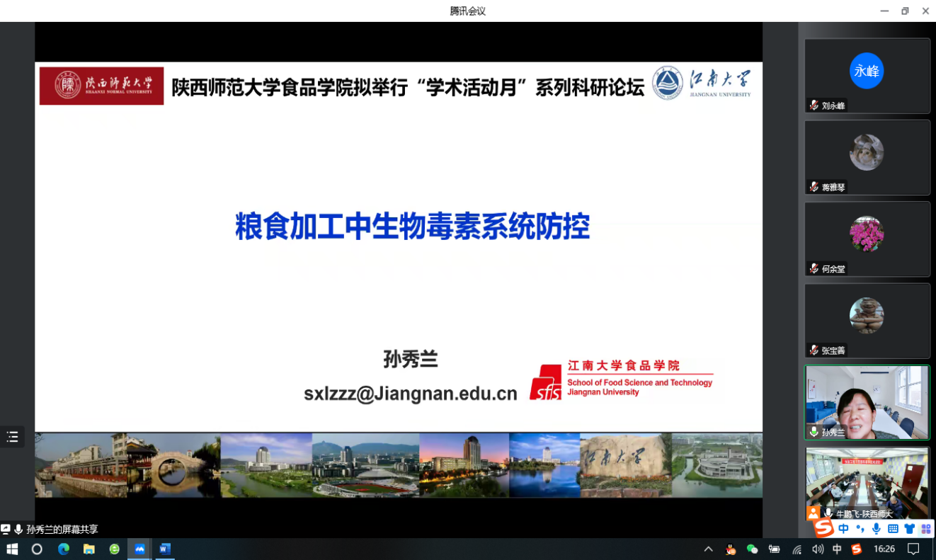Click the 腾讯会议 window title

467,11
